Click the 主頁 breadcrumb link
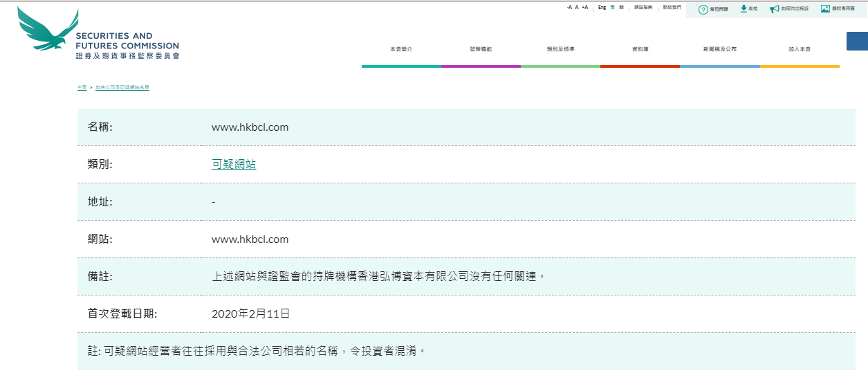 (x=82, y=88)
